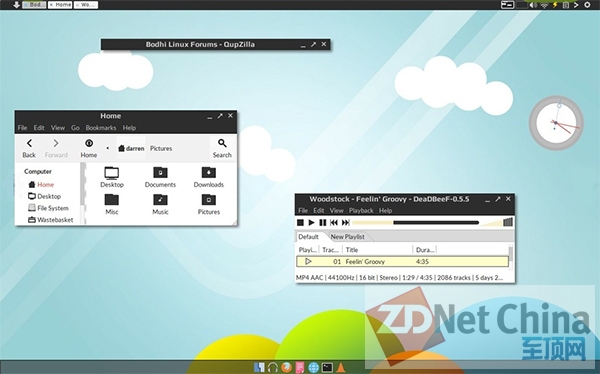The height and width of the screenshot is (374, 600).
Task: Click the pager icon in top panel
Action: 507,5
